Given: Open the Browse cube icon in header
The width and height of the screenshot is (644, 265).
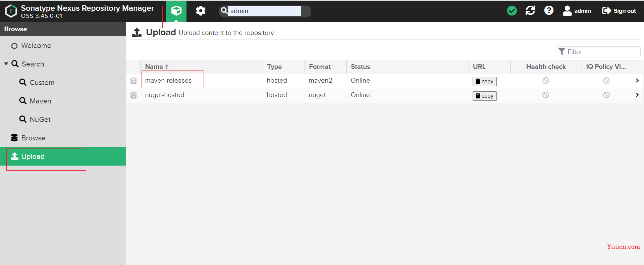Looking at the screenshot, I should [x=176, y=11].
